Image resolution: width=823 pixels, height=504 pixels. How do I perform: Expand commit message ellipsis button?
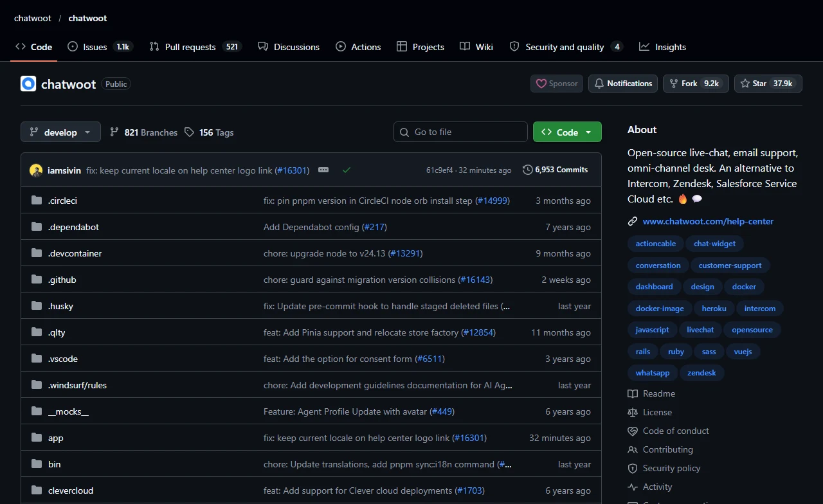click(x=323, y=170)
